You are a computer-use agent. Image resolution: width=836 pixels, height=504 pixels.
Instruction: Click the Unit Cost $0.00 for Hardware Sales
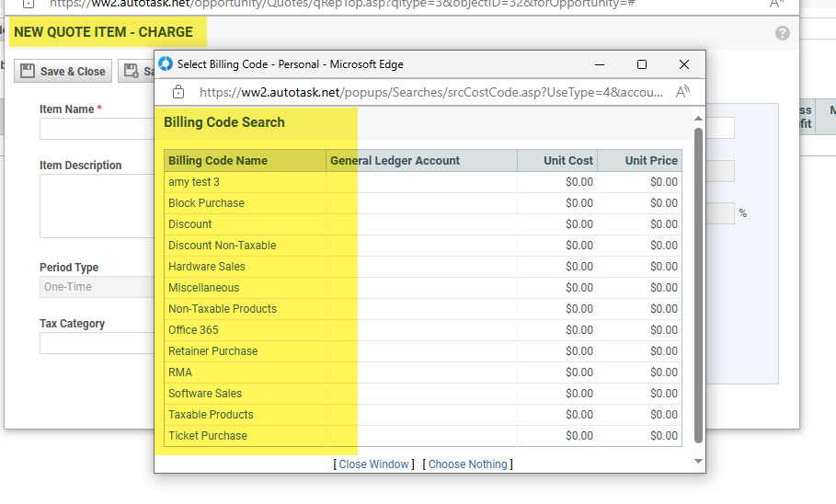[579, 267]
